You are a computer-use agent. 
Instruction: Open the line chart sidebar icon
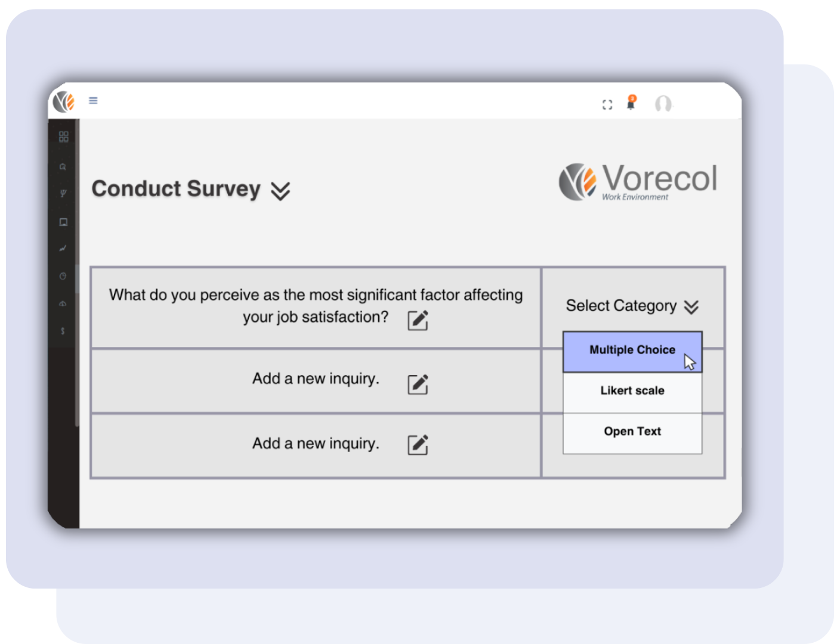pos(63,249)
